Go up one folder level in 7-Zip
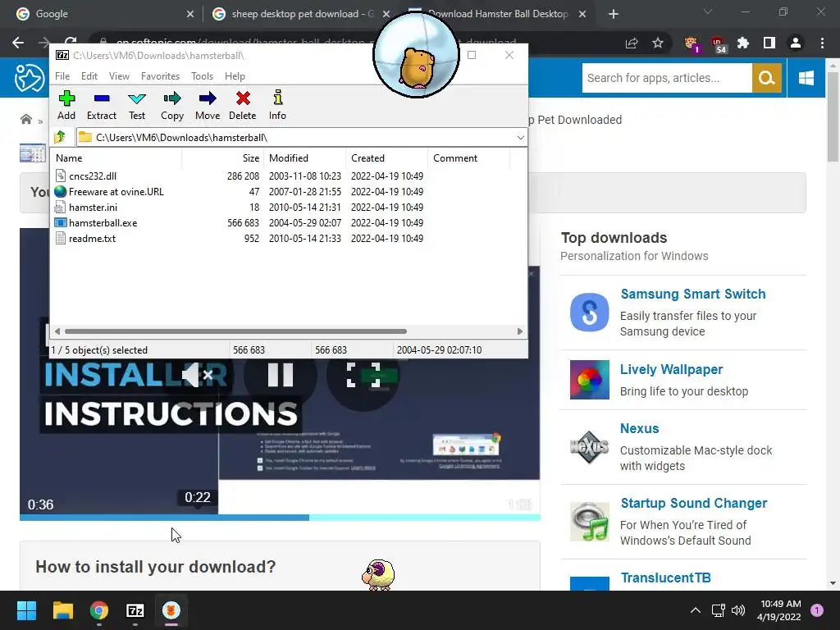 [60, 138]
